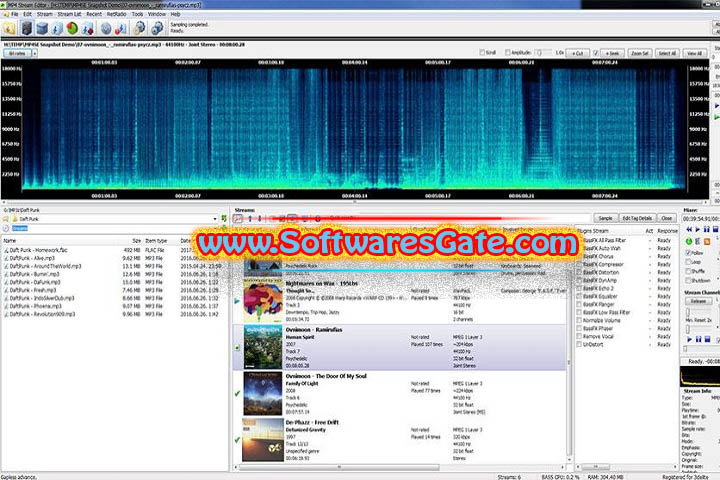
Task: Open the Help menu
Action: [175, 14]
